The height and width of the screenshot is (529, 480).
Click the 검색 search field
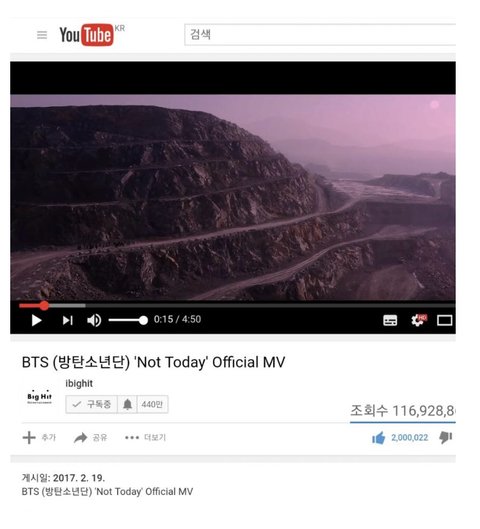[x=320, y=34]
